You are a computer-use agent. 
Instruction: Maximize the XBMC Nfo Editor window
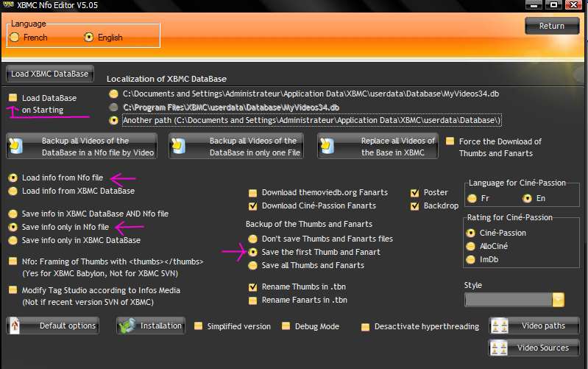(x=553, y=5)
